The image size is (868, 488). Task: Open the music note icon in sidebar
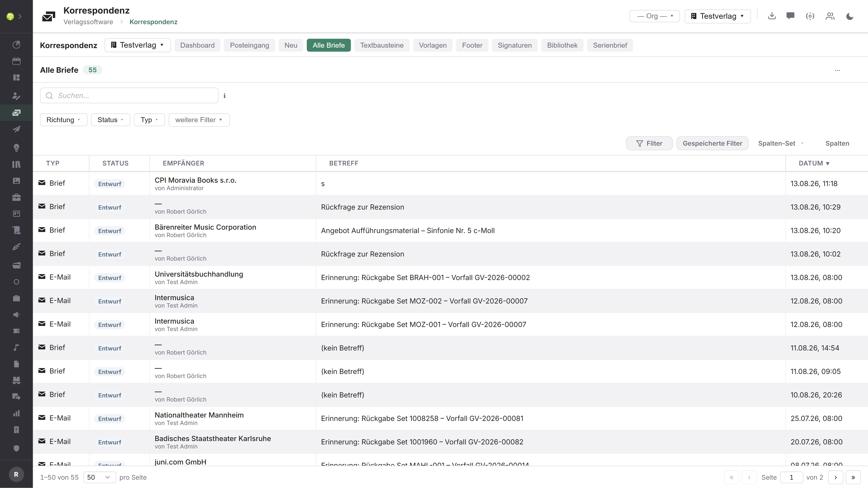coord(16,348)
